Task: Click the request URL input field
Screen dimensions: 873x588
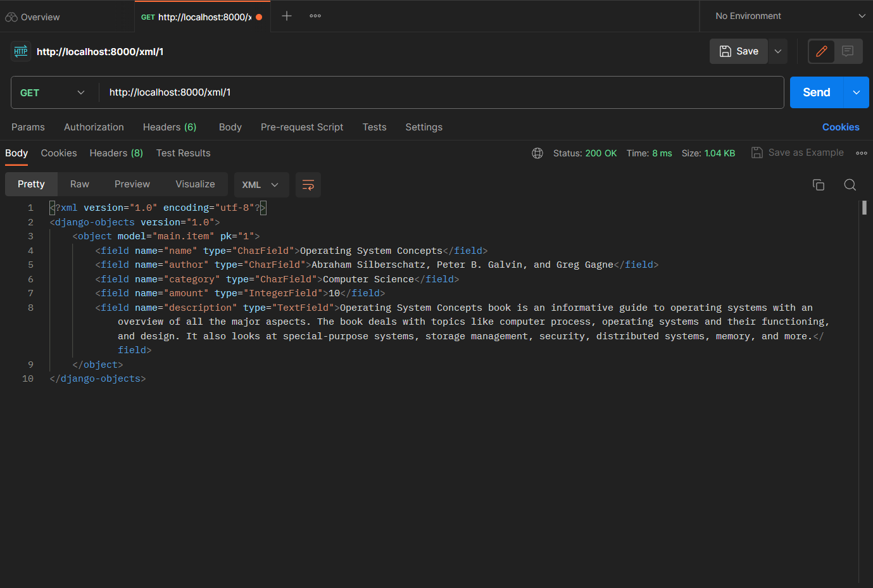Action: [x=440, y=92]
